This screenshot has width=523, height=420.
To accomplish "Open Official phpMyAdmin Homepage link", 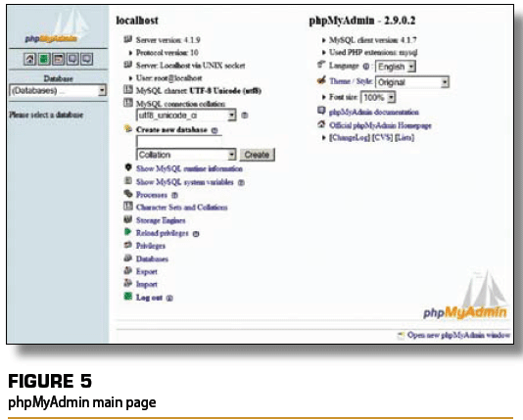I will pos(380,125).
